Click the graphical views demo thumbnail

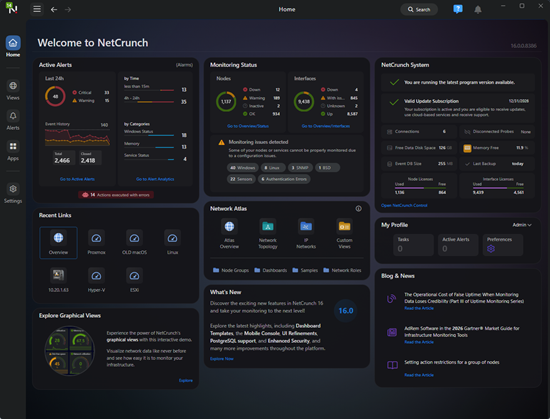point(69,351)
